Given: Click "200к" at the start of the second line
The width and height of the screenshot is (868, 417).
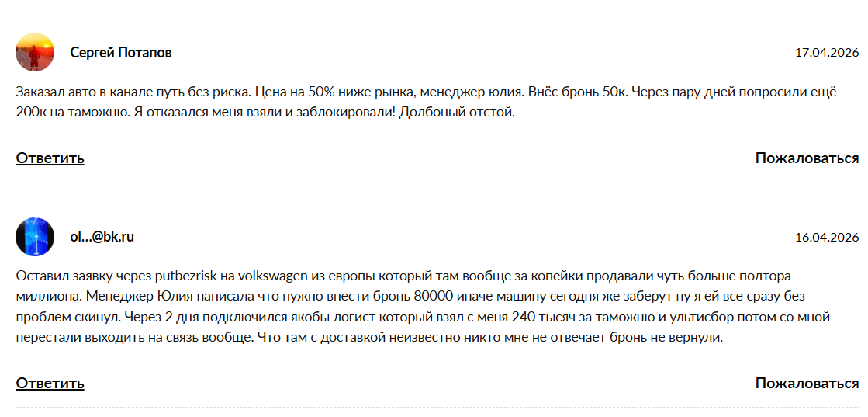Looking at the screenshot, I should click(x=31, y=112).
